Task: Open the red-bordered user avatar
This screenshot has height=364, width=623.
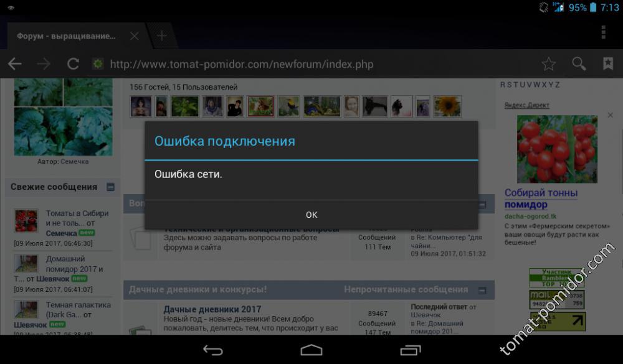Action: click(260, 106)
